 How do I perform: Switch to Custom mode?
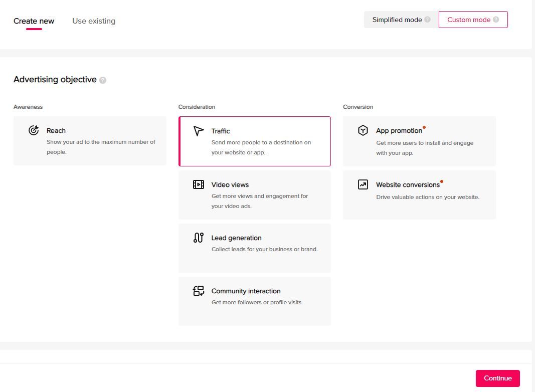473,20
